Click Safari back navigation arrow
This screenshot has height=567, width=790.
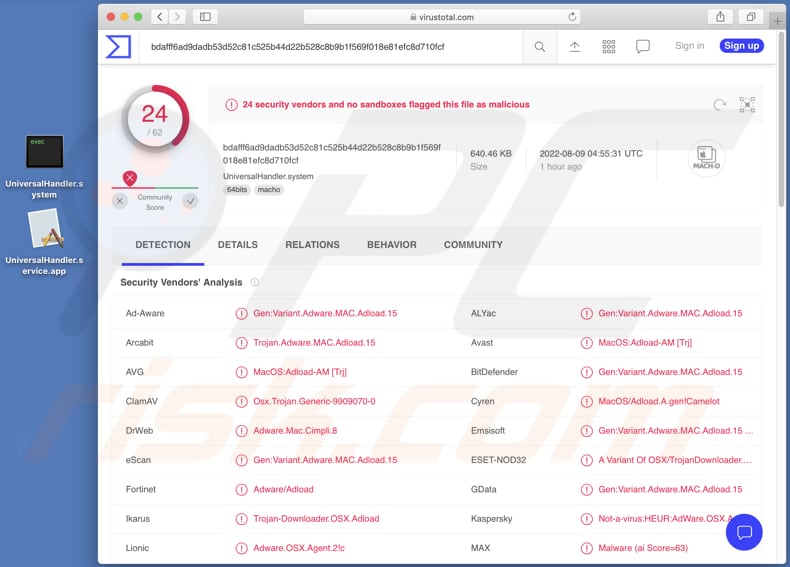pyautogui.click(x=160, y=17)
